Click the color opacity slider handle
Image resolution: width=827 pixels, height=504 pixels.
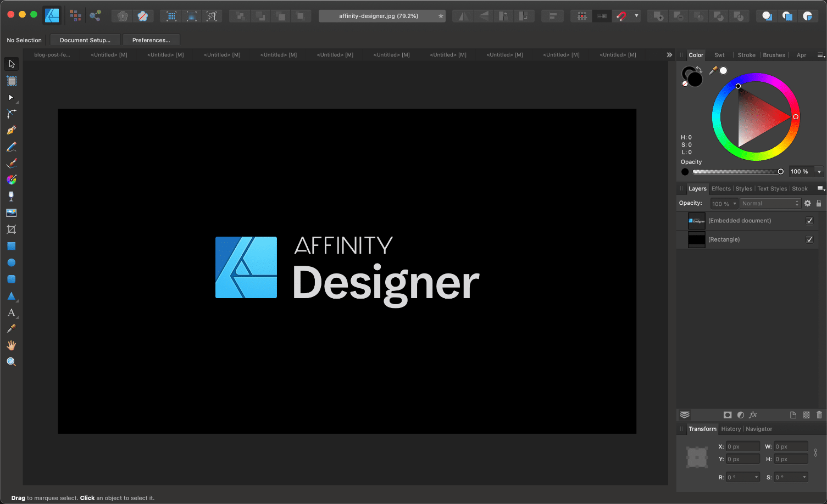point(780,172)
